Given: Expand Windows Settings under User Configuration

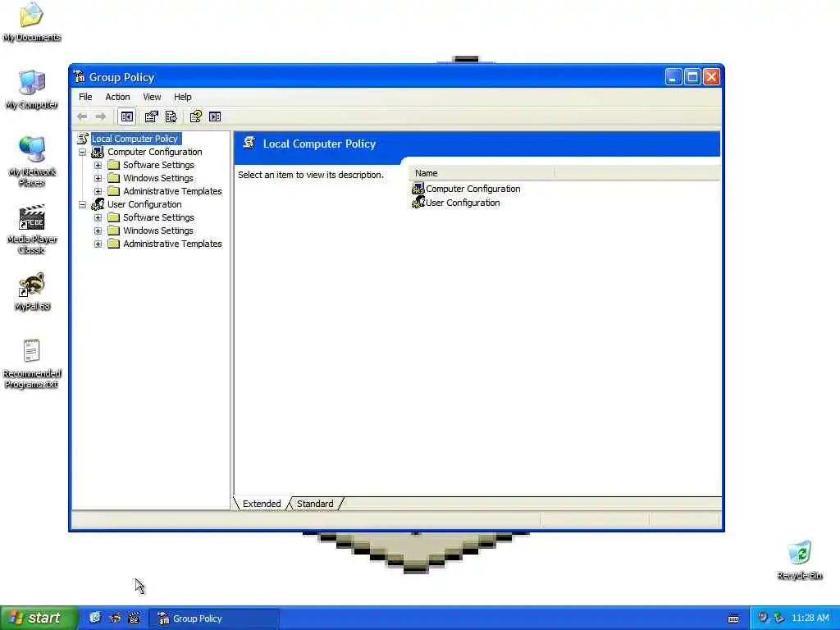Looking at the screenshot, I should tap(98, 231).
